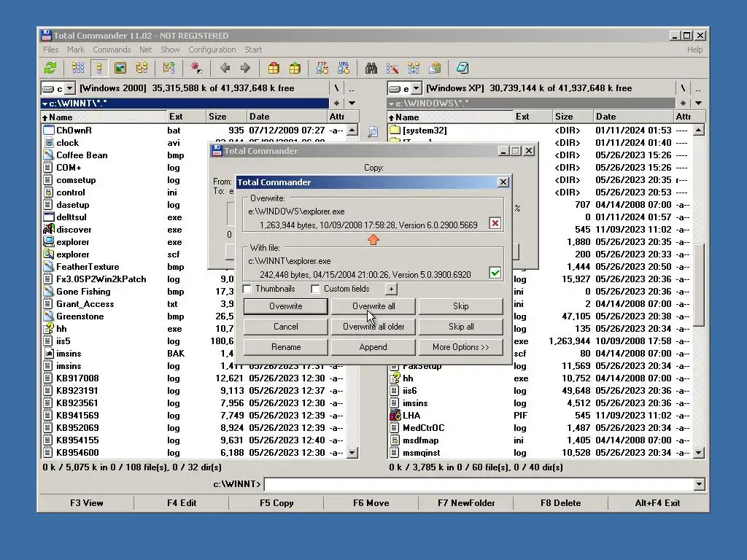This screenshot has width=747, height=560.
Task: Open the Commands menu
Action: 112,50
